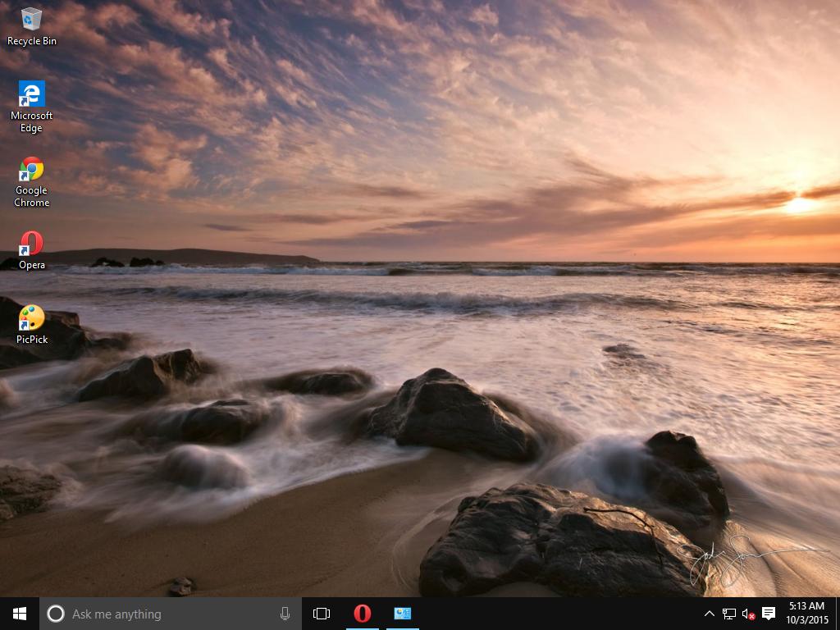Image resolution: width=840 pixels, height=630 pixels.
Task: Open Action Center from the notification icon
Action: (769, 613)
